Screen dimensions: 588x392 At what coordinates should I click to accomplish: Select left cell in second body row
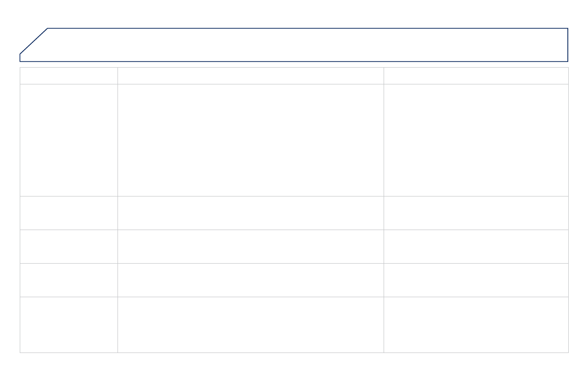coord(69,213)
